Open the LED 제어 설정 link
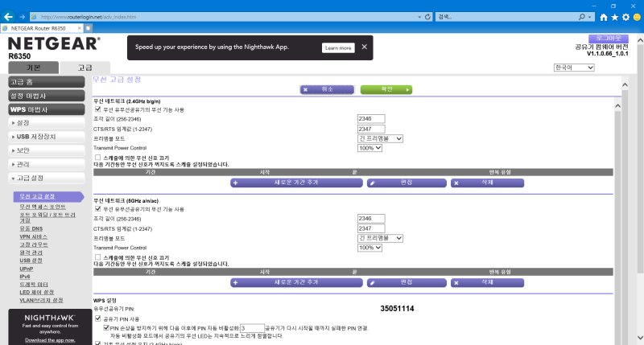The width and height of the screenshot is (644, 345). tap(37, 292)
